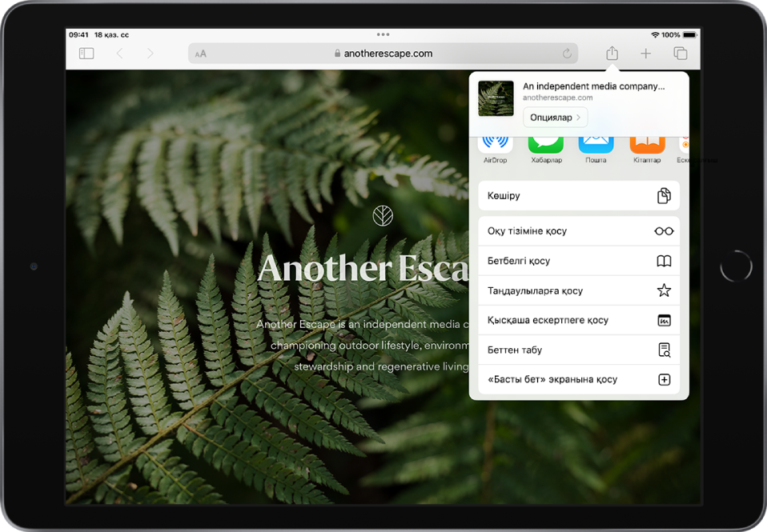Screen dimensions: 767x532
Task: Open Опциялар options chevron
Action: click(555, 118)
